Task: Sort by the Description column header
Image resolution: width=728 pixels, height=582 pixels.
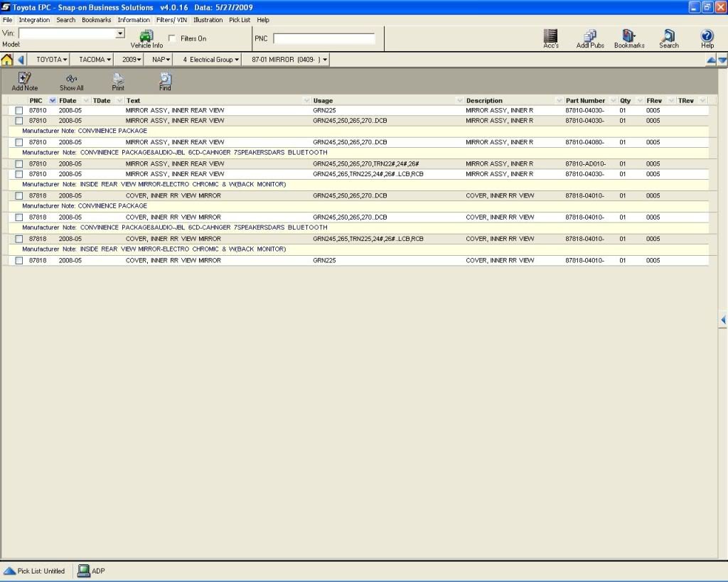Action: [x=484, y=101]
